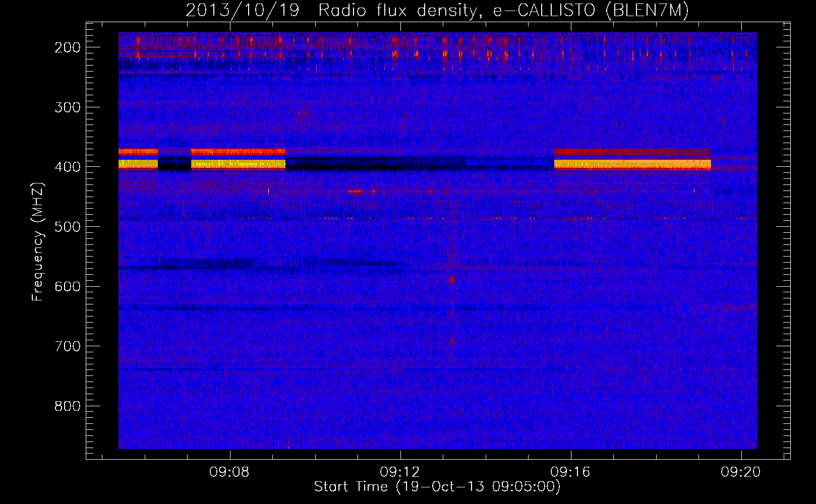Click the 200 frequency tick label
The image size is (816, 504).
(67, 47)
